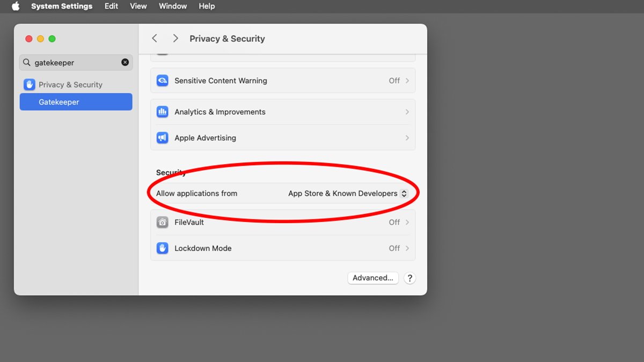Expand the Lockdown Mode chevron
The width and height of the screenshot is (644, 362).
pos(407,248)
